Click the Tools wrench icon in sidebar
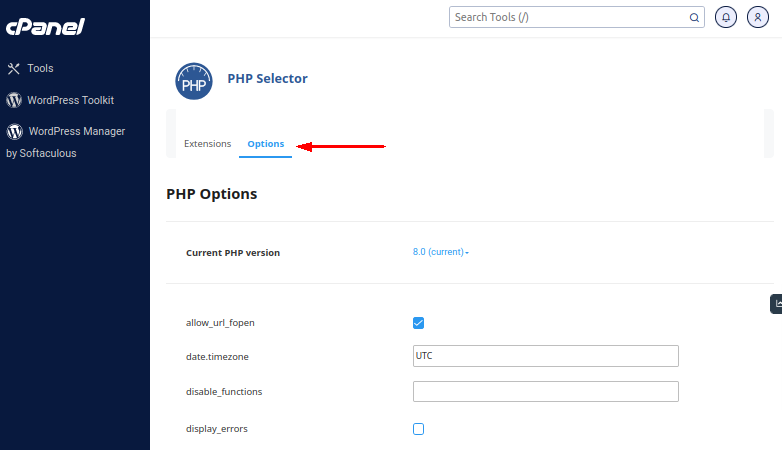Screen dimensions: 782x450 click(13, 68)
